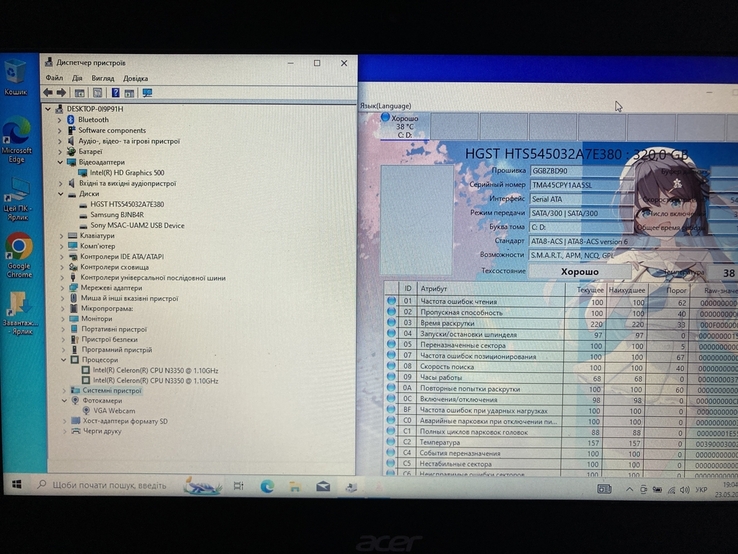The image size is (738, 554).
Task: Collapse the Відеоадаптери category
Action: 60,162
